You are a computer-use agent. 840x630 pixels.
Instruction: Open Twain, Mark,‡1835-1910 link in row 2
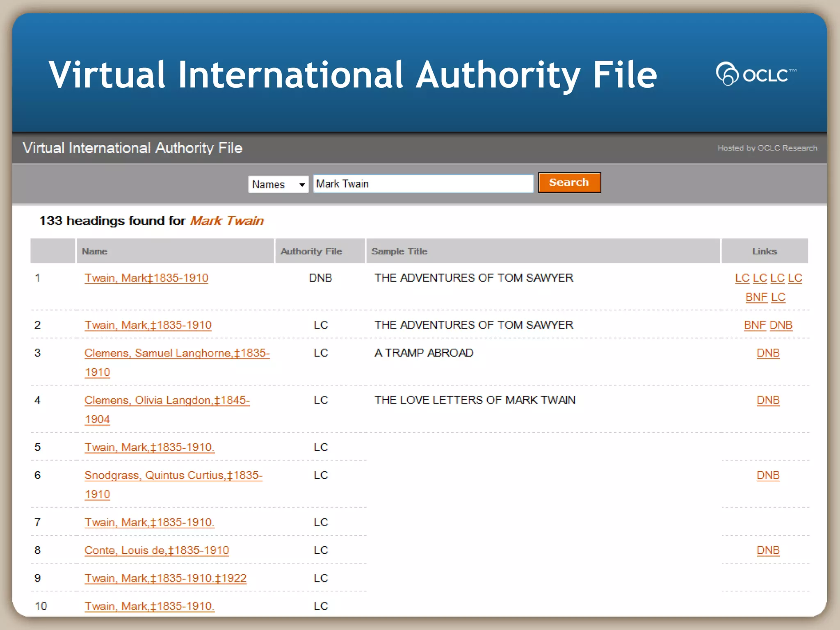[x=148, y=325]
